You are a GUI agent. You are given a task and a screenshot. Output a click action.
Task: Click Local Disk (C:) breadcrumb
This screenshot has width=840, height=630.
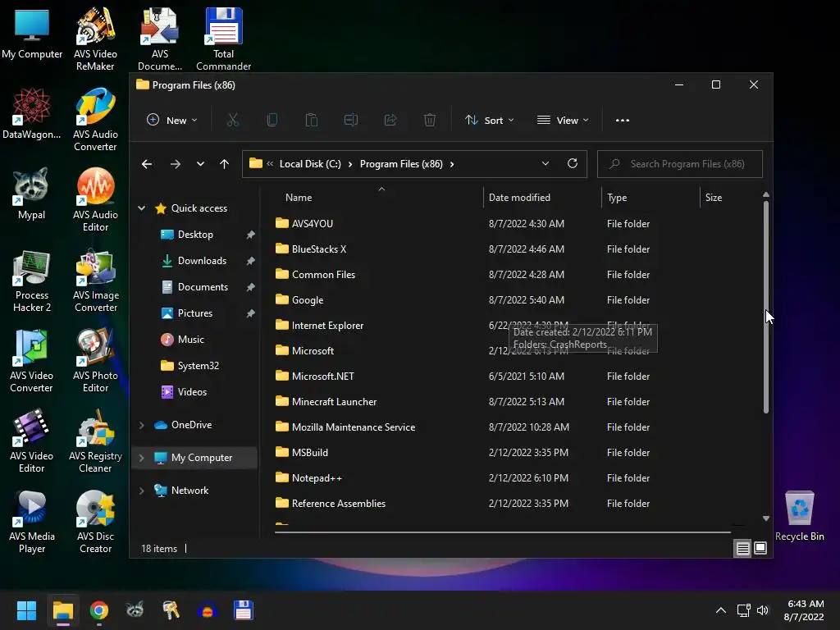(x=309, y=164)
